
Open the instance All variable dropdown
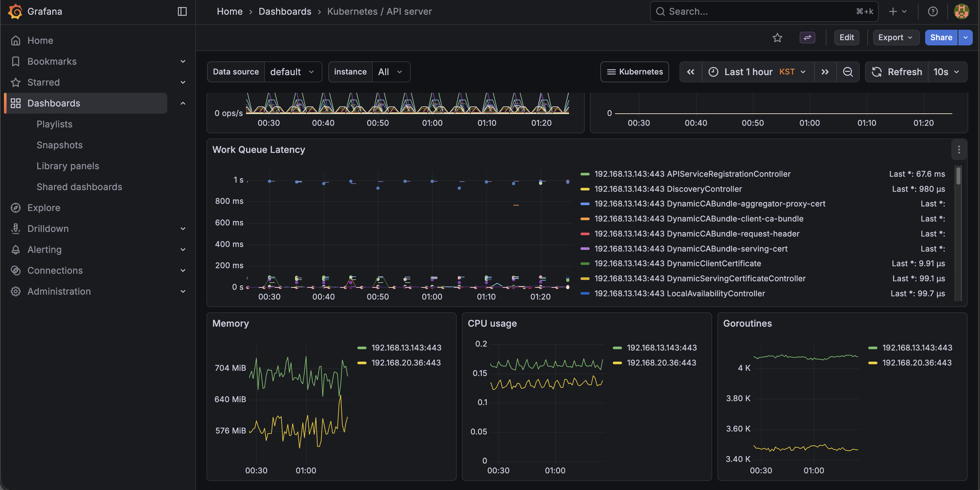390,72
